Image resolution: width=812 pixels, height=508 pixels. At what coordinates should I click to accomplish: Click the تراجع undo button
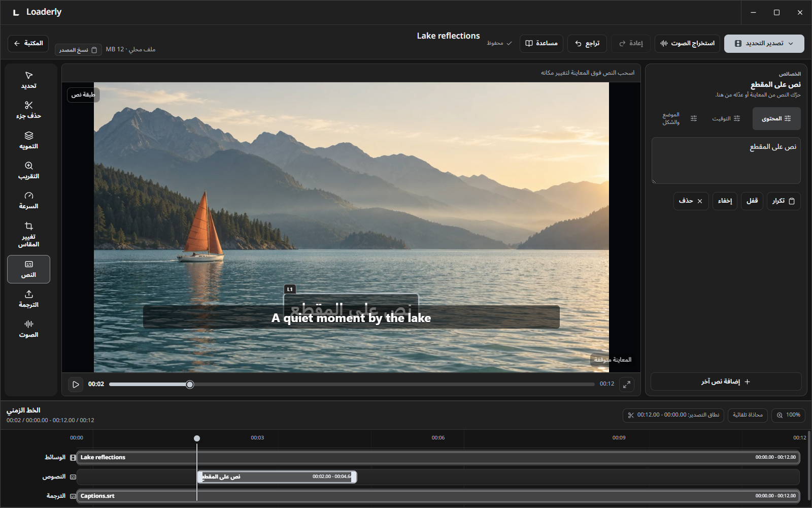pos(587,44)
